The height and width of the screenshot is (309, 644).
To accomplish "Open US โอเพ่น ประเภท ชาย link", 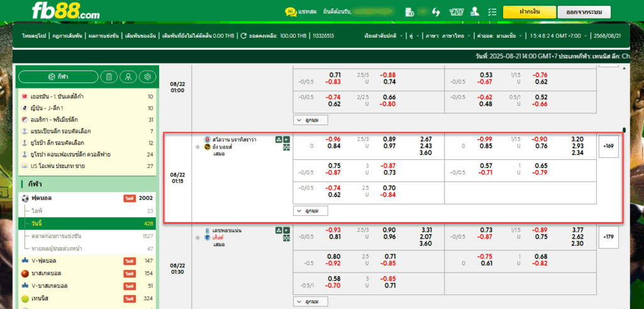I will click(x=57, y=166).
